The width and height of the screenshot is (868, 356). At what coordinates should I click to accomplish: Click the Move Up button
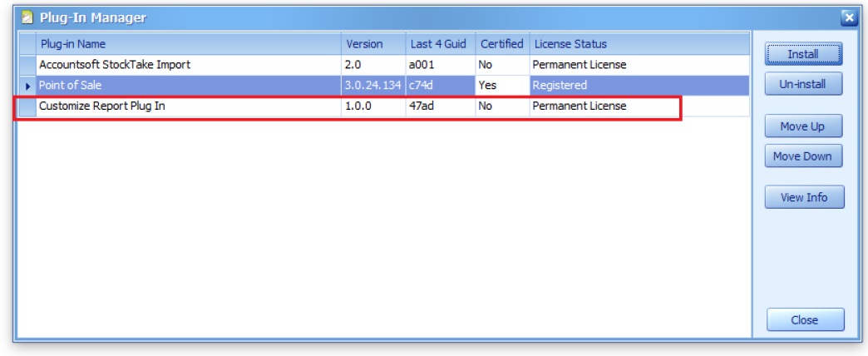pyautogui.click(x=803, y=126)
